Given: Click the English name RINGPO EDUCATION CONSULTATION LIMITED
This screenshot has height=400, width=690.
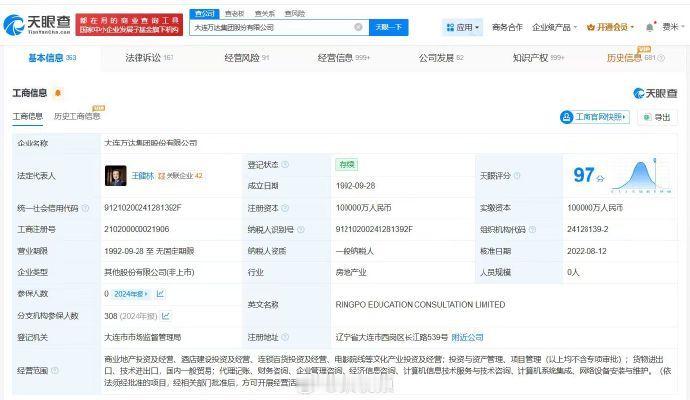Looking at the screenshot, I should pos(420,305).
